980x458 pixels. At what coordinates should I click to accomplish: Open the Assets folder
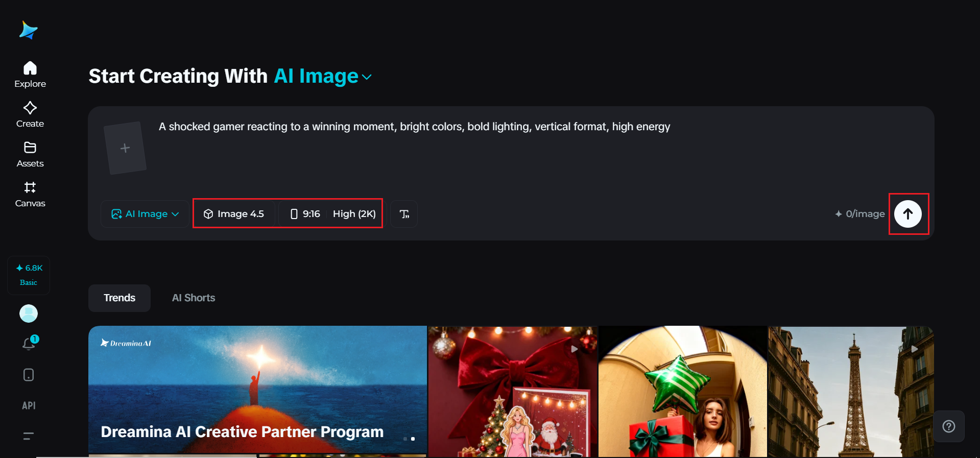pos(30,154)
